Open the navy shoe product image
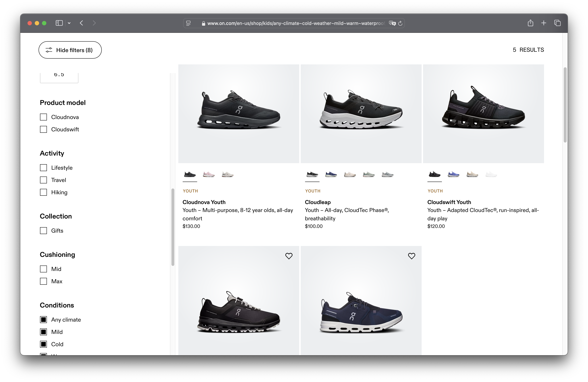This screenshot has width=588, height=382. click(x=361, y=300)
